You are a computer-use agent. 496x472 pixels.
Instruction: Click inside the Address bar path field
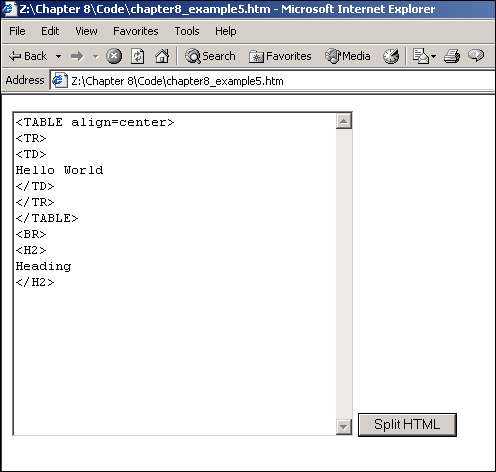click(x=272, y=81)
